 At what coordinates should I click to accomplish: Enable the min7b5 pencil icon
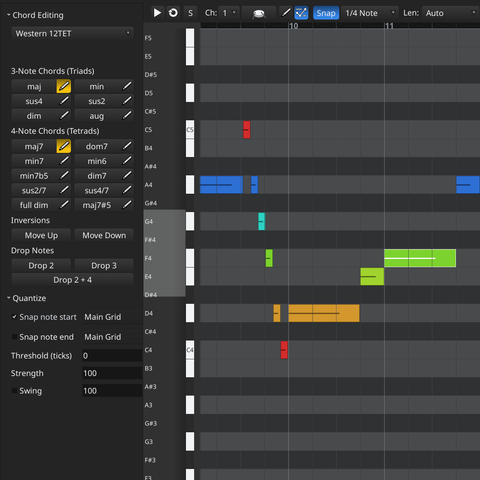pos(64,176)
